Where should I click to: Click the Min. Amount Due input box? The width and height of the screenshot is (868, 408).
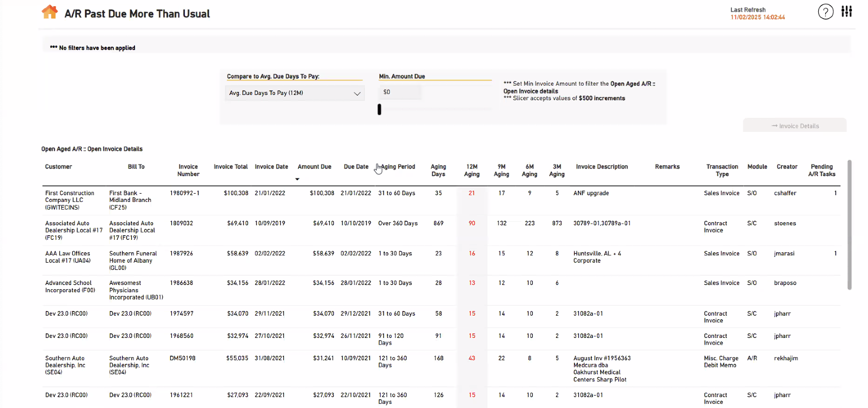400,92
